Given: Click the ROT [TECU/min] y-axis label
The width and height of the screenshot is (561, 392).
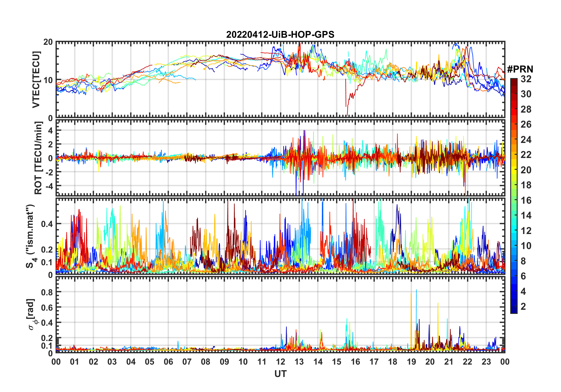Looking at the screenshot, I should pyautogui.click(x=38, y=158).
